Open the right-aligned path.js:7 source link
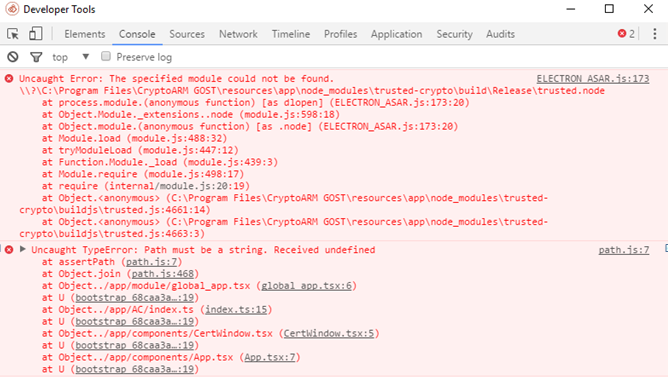The width and height of the screenshot is (668, 377). 624,250
